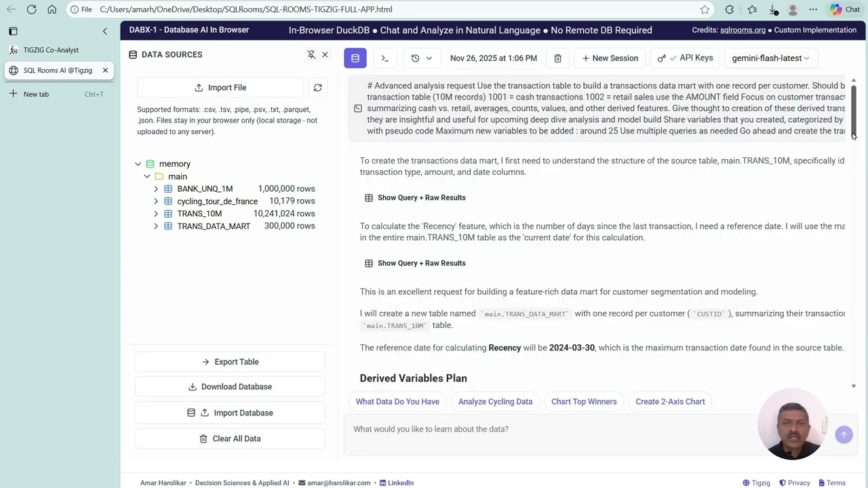This screenshot has height=488, width=868.
Task: Open Privacy footer link
Action: coord(794,483)
